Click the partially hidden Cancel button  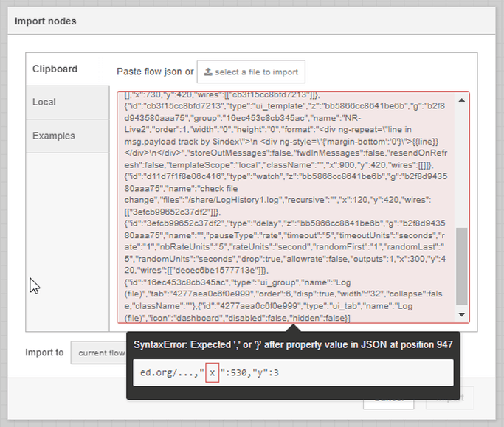point(388,399)
